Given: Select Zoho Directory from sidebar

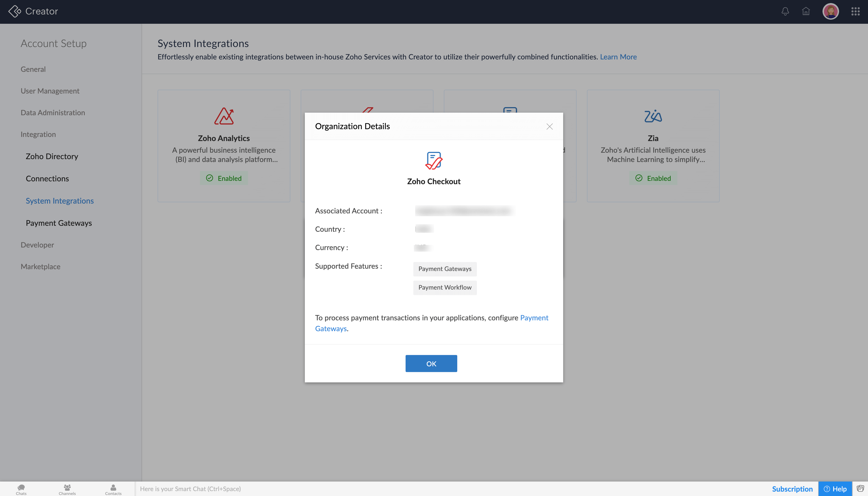Looking at the screenshot, I should (x=52, y=156).
